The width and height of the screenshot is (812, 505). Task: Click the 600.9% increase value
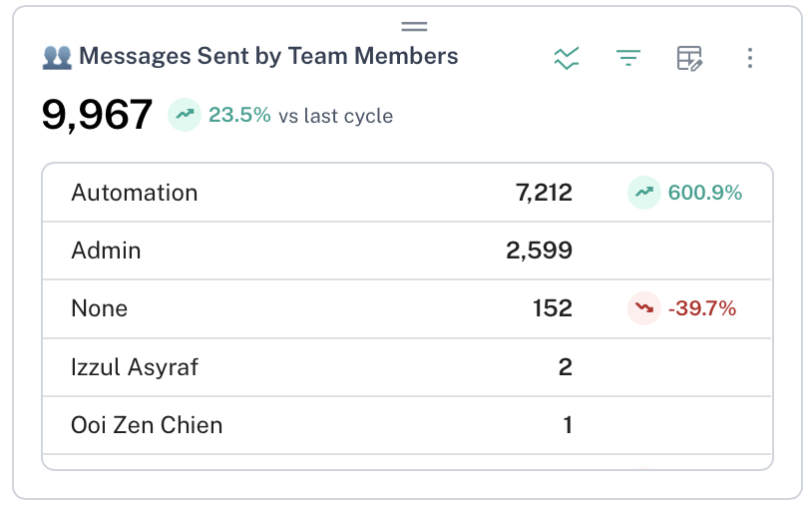(704, 193)
